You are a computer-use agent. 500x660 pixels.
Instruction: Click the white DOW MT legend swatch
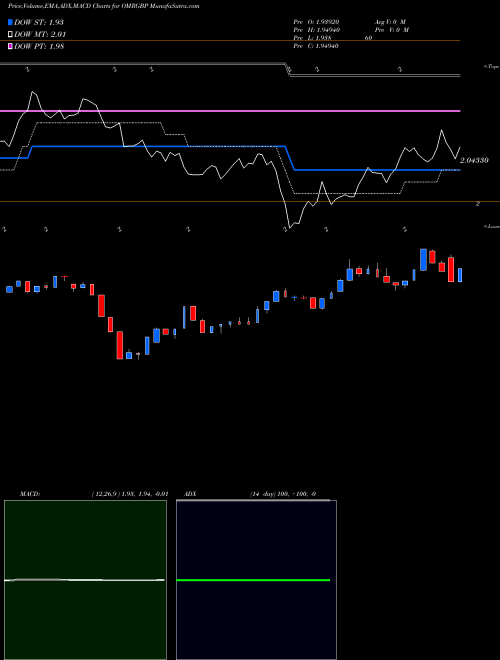(11, 35)
